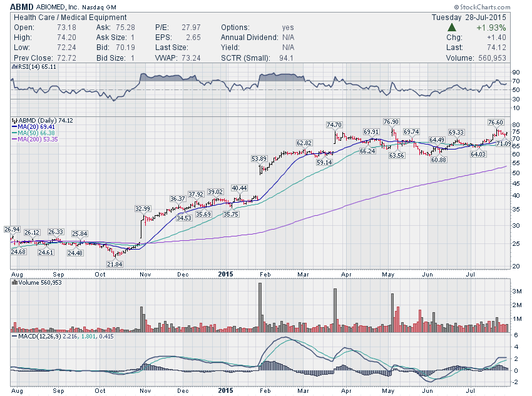The image size is (532, 396).
Task: Click the 60.88 price low annotation
Action: click(438, 160)
